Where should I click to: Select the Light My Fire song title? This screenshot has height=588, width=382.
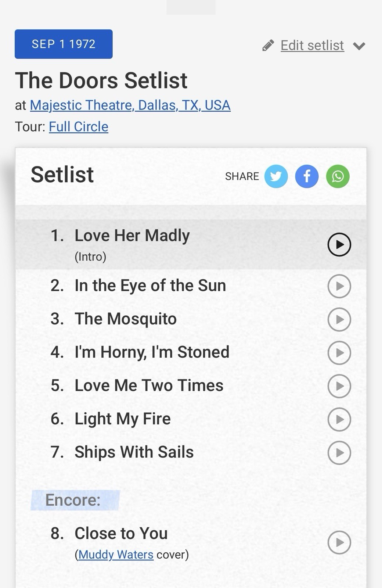tap(123, 419)
